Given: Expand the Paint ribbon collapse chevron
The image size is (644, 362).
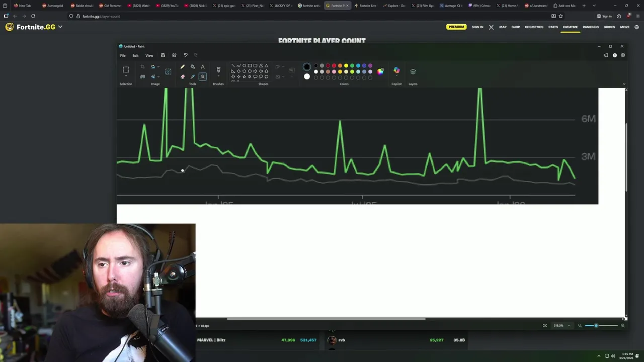Looking at the screenshot, I should coord(624,84).
